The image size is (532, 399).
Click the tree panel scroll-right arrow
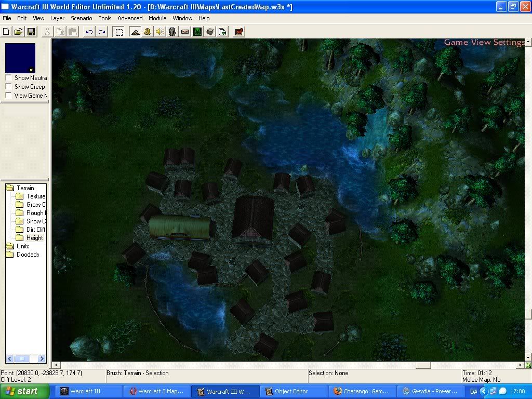[x=42, y=358]
